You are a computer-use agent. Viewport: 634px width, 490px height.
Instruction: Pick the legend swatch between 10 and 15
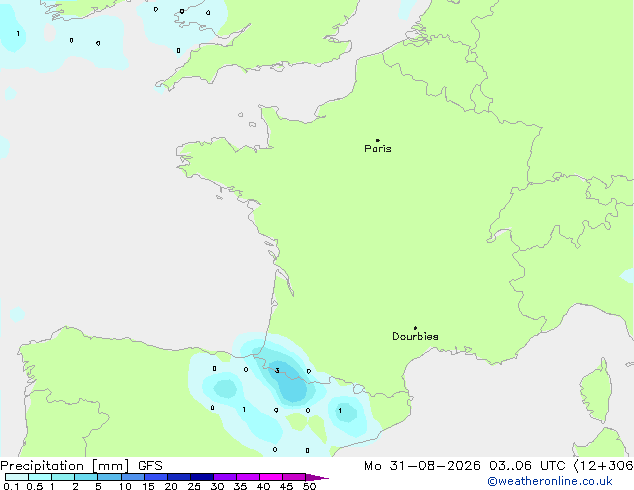(133, 477)
